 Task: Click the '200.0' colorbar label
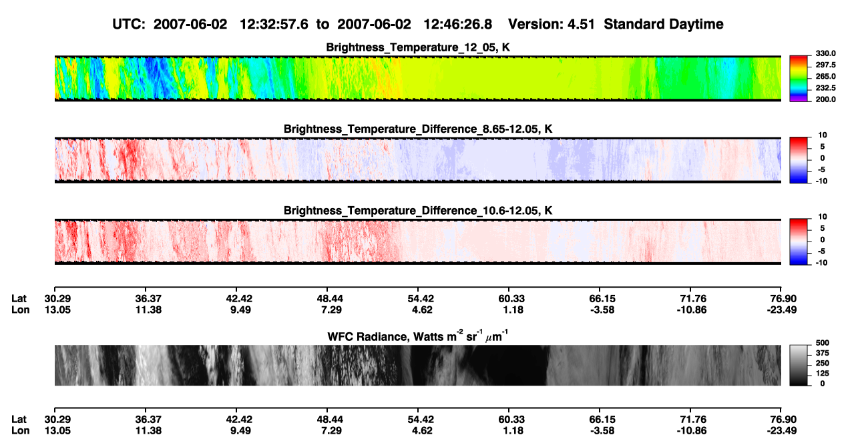pyautogui.click(x=825, y=99)
